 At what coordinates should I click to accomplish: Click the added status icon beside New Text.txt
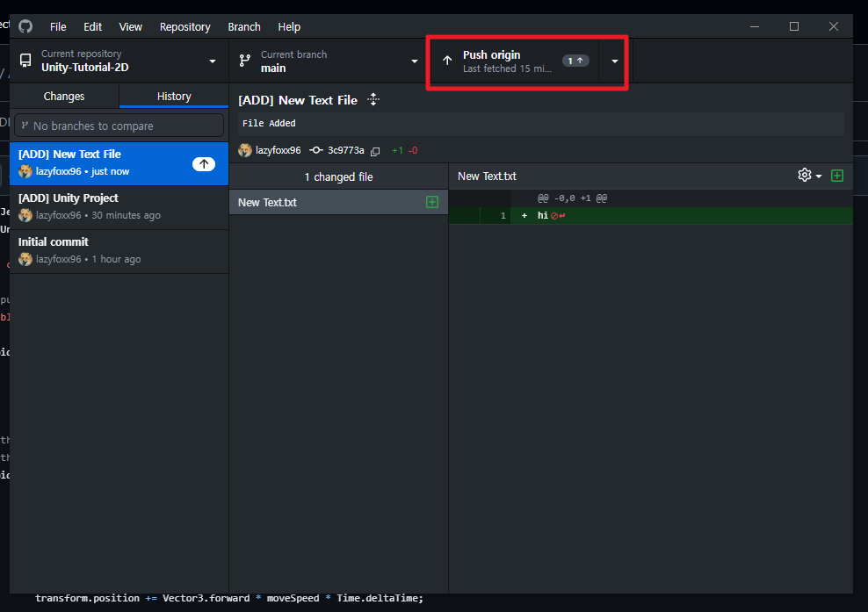coord(432,202)
